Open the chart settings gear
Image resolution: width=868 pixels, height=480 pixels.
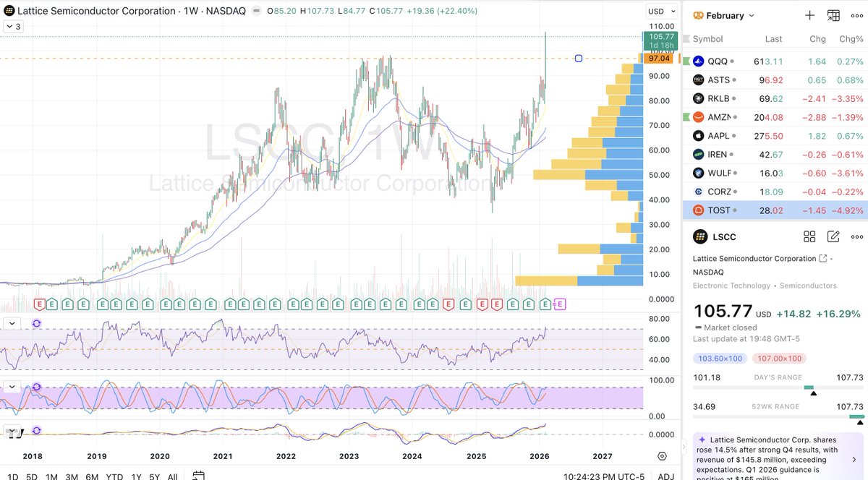(x=661, y=455)
